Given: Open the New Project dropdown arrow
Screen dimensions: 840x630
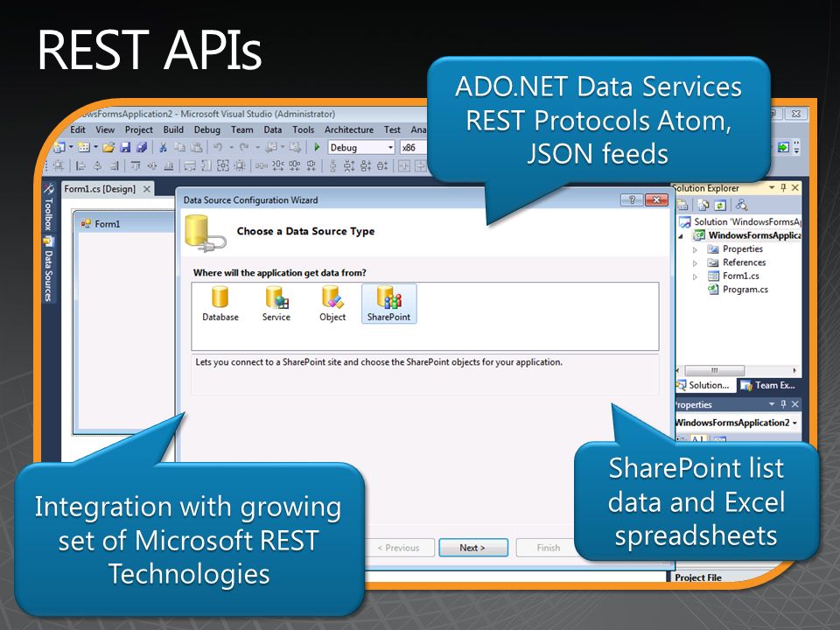Looking at the screenshot, I should click(x=71, y=147).
